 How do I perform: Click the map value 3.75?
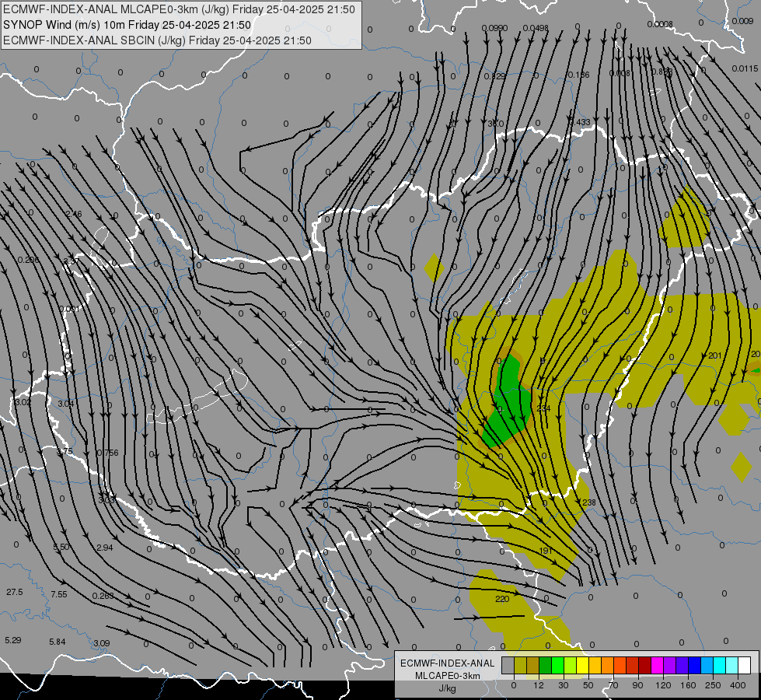65,451
